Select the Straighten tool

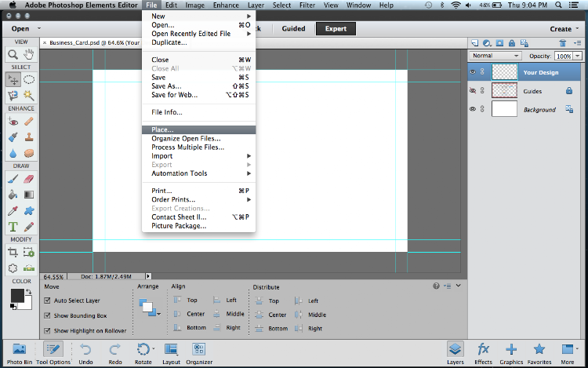[x=29, y=268]
